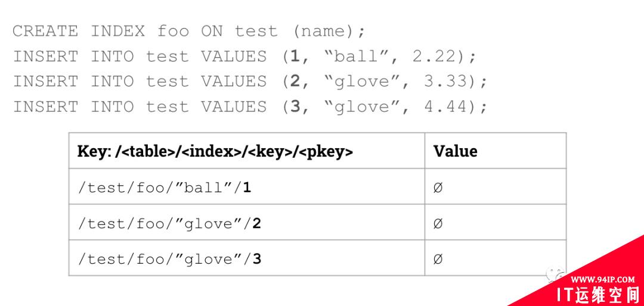
Task: Select the Value column header cell
Action: click(x=496, y=151)
